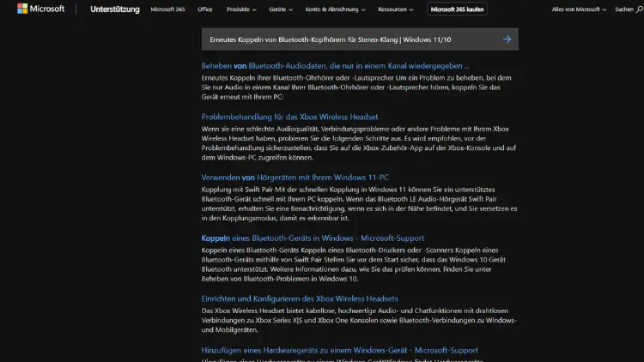Image resolution: width=644 pixels, height=362 pixels.
Task: Open Hinzufügen eines Hardwaregeräts result
Action: coord(340,350)
